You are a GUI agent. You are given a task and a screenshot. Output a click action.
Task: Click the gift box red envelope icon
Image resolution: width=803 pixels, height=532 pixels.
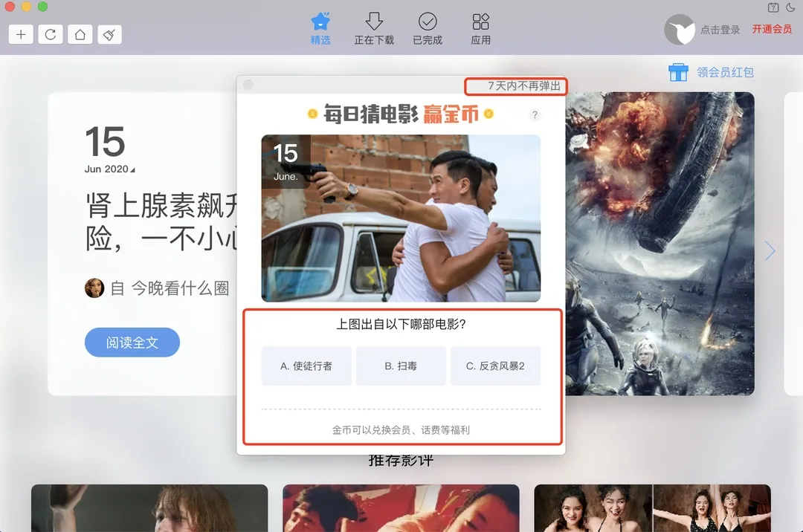pos(677,72)
